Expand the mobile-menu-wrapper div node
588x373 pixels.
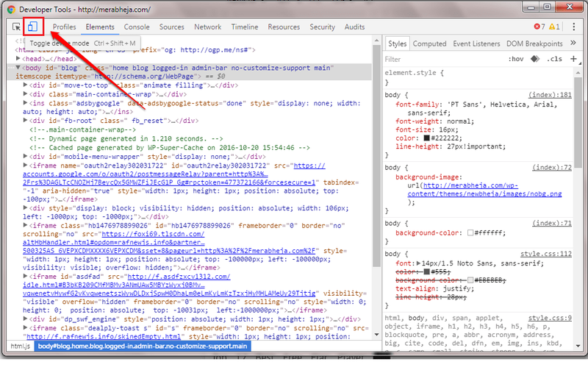coord(25,156)
